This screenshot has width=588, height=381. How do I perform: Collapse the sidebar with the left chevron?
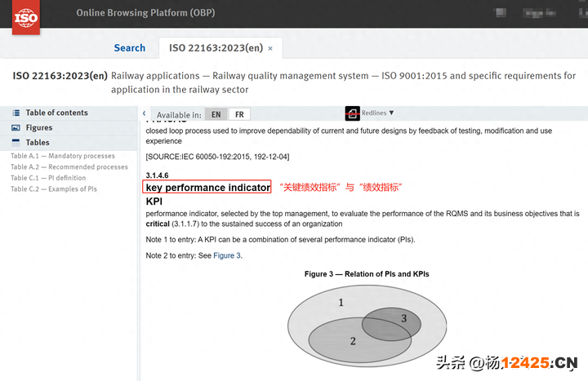click(145, 114)
